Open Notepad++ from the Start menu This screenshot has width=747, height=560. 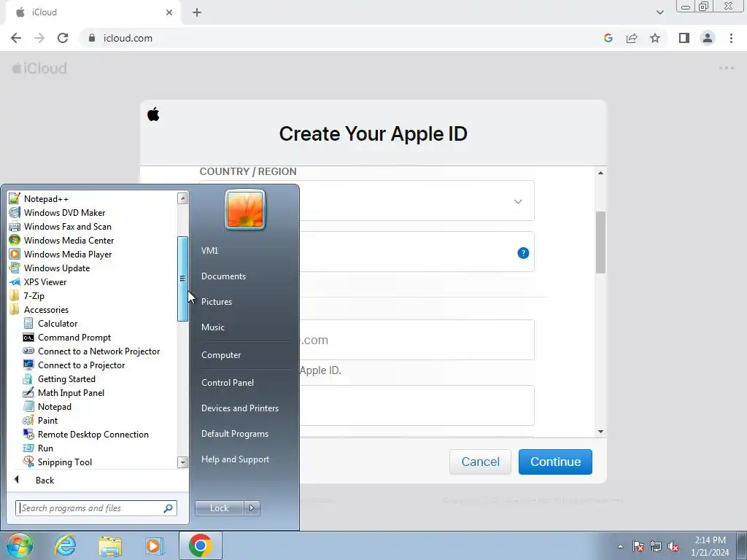coord(46,199)
